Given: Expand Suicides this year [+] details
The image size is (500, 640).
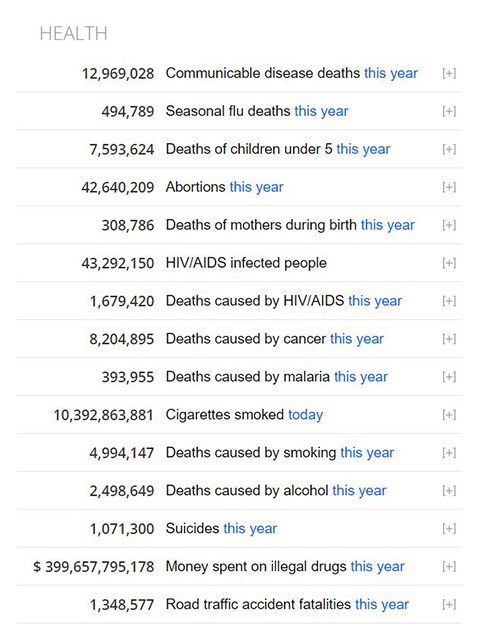Looking at the screenshot, I should pyautogui.click(x=449, y=529).
